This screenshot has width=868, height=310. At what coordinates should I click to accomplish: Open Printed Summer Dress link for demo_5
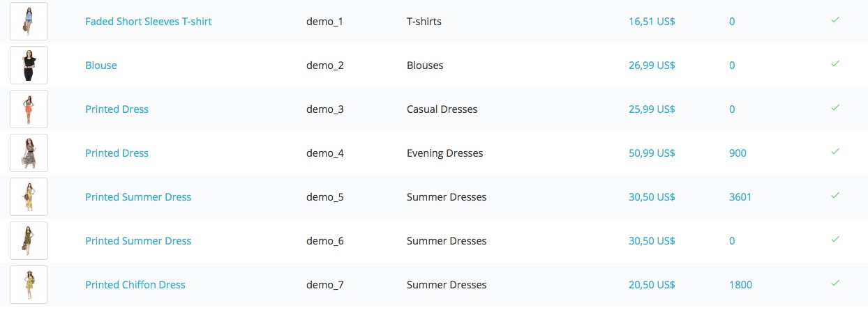pos(138,197)
